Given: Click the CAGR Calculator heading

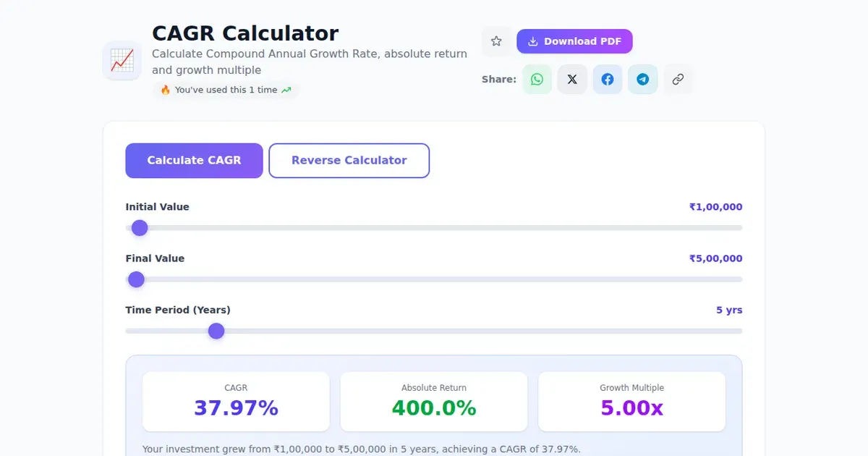Looking at the screenshot, I should click(245, 33).
